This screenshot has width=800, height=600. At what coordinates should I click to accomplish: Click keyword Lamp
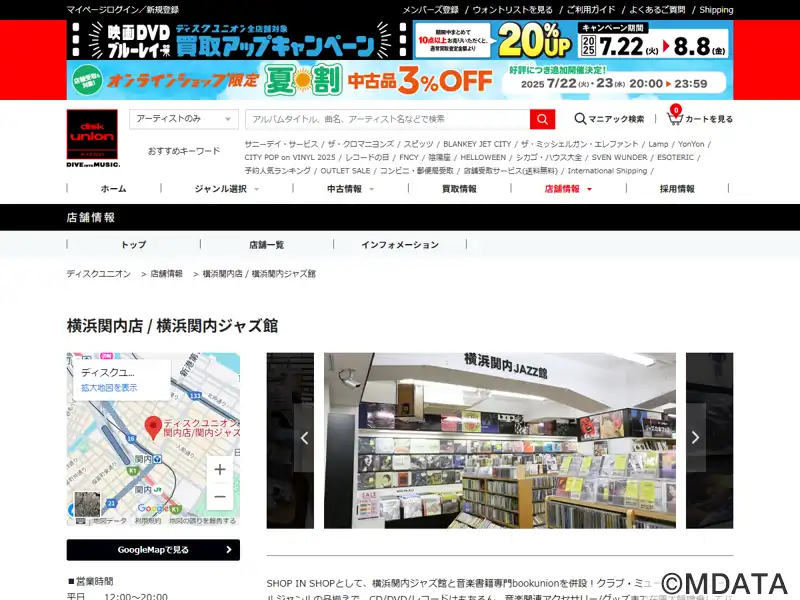point(658,144)
